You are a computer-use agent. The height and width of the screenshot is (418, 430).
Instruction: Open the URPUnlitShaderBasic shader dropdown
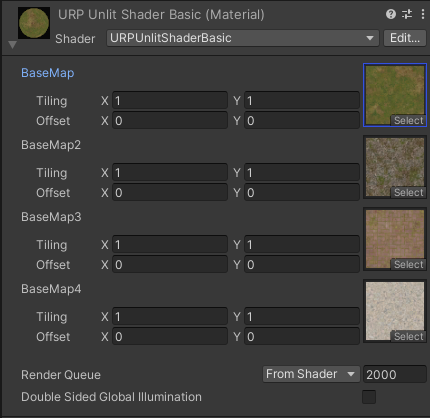point(243,38)
